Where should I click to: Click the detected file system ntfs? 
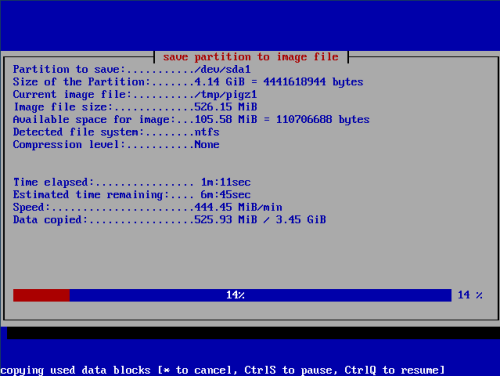click(x=207, y=132)
